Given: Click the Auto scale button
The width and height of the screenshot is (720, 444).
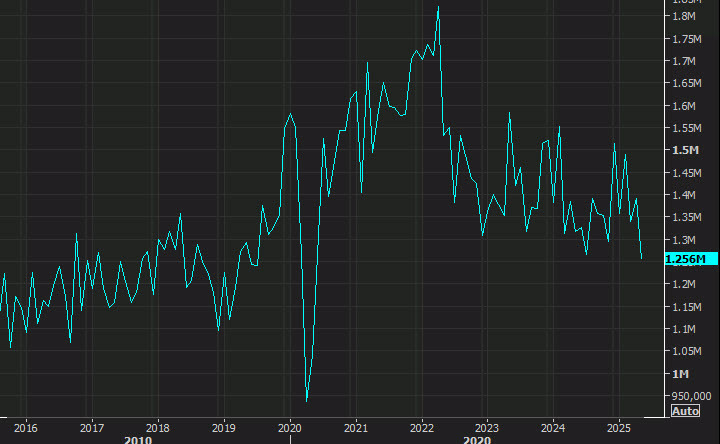Looking at the screenshot, I should pyautogui.click(x=685, y=411).
